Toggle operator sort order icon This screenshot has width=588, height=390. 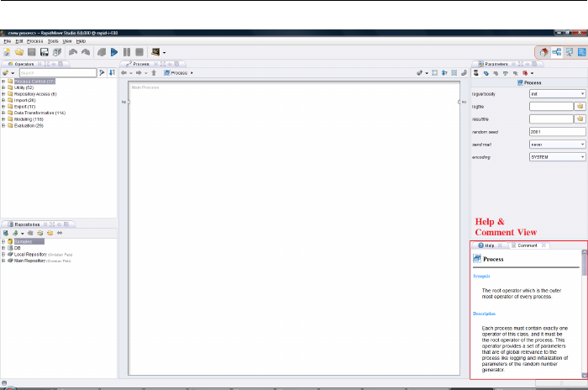pos(112,72)
